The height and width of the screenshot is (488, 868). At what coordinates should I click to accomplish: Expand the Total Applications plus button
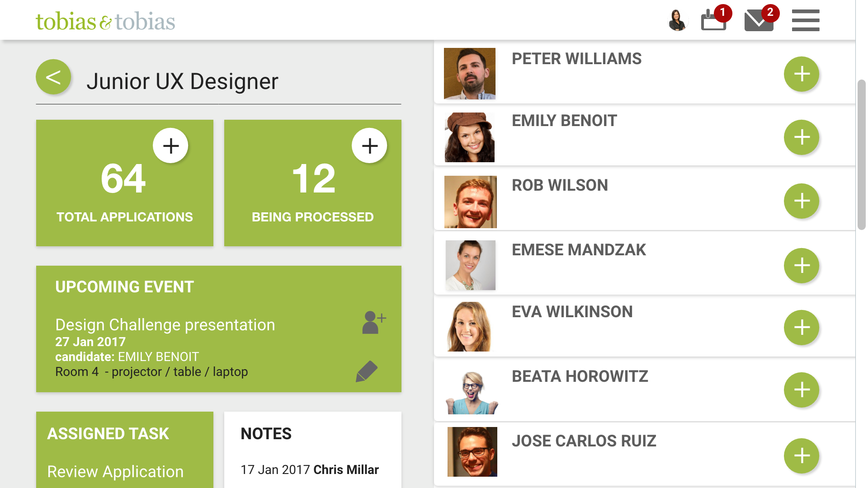170,145
